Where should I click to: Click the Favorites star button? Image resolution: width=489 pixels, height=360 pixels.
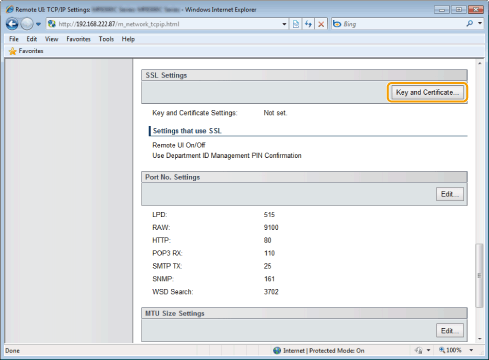pyautogui.click(x=26, y=51)
